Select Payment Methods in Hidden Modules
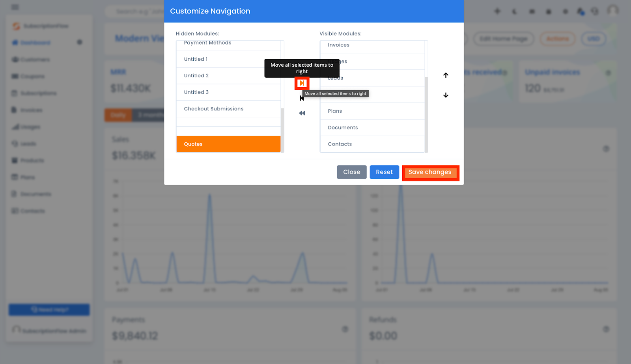 point(228,43)
